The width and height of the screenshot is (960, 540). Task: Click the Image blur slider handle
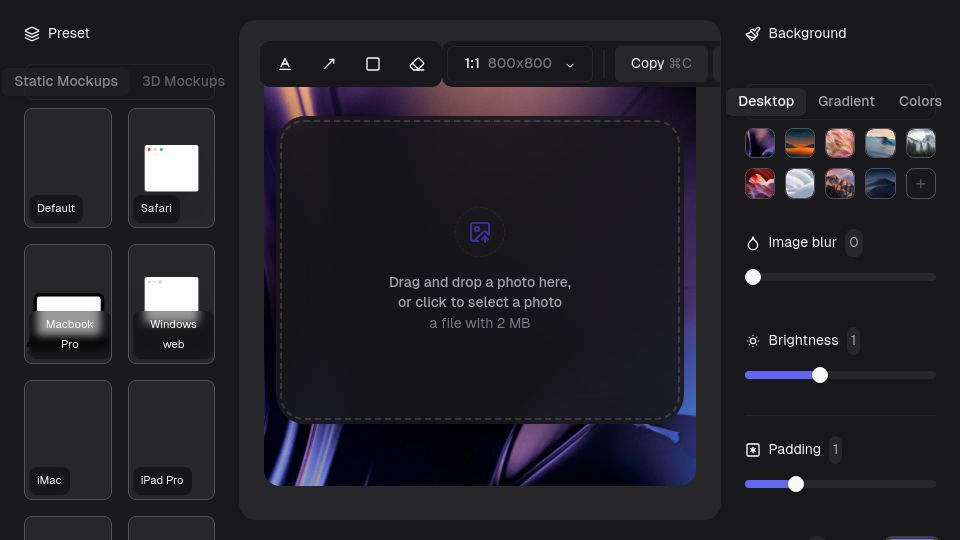753,277
